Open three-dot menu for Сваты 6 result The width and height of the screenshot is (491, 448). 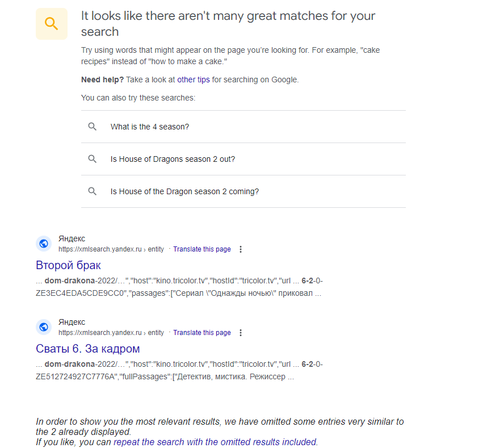tap(241, 332)
